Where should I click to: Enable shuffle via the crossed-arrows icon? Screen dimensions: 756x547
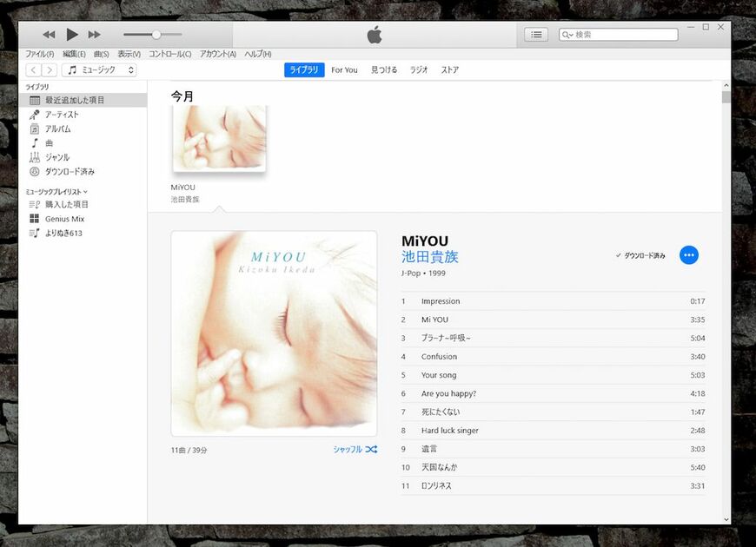tap(371, 449)
